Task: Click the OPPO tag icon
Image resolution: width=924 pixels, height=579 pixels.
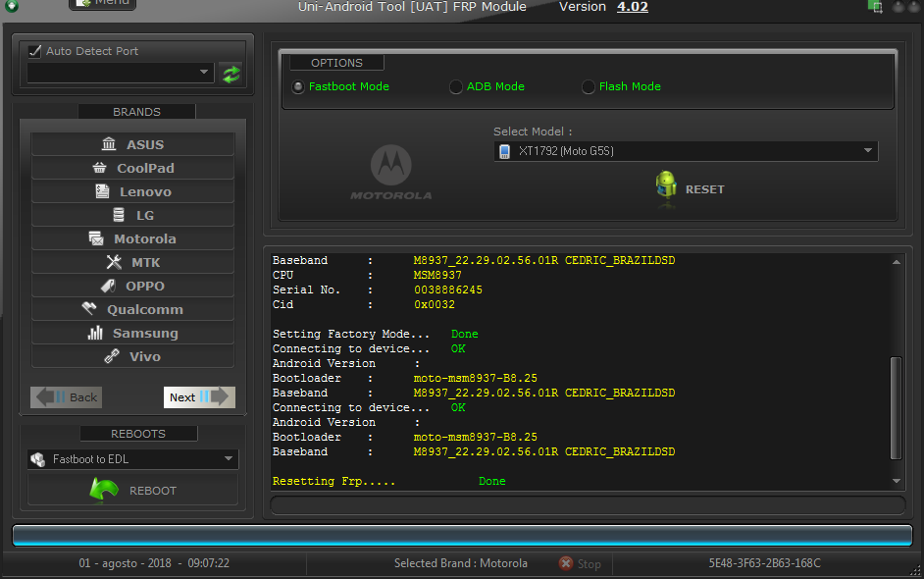Action: tap(108, 286)
